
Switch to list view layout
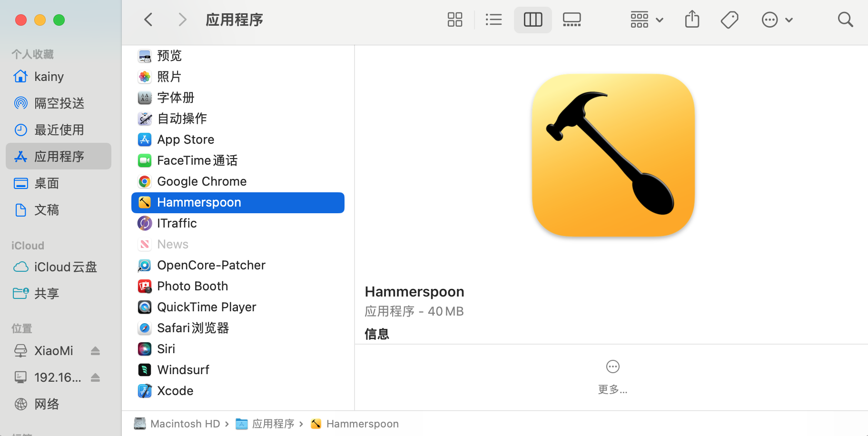pyautogui.click(x=493, y=20)
